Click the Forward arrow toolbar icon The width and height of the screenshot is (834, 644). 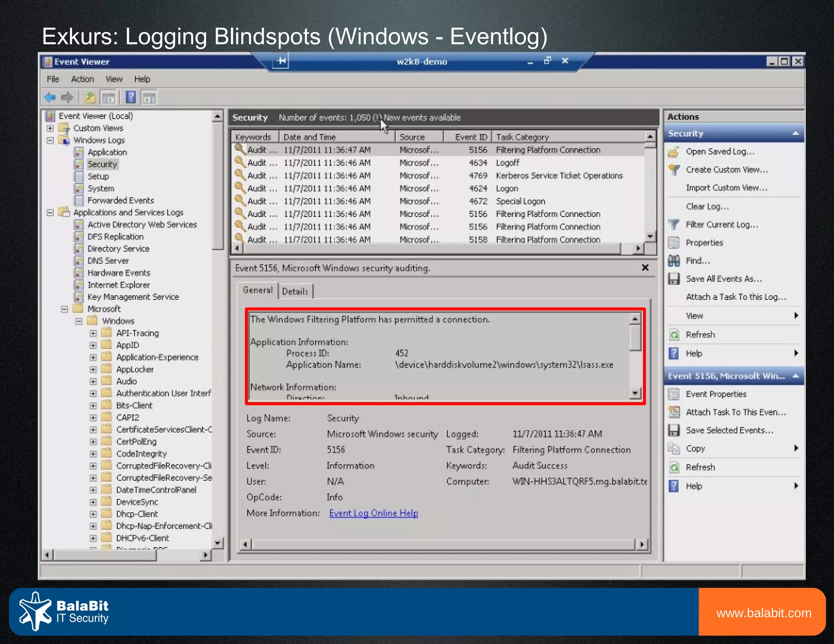point(67,97)
